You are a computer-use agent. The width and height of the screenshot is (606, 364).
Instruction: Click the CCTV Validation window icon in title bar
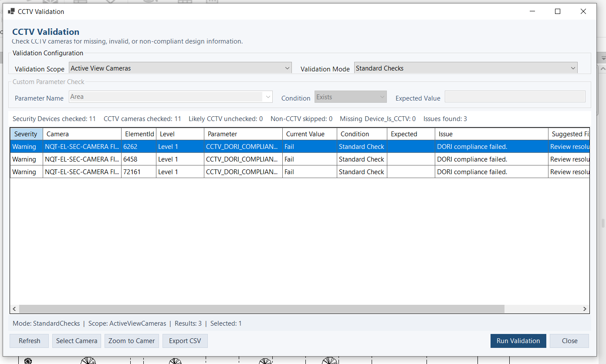coord(11,12)
